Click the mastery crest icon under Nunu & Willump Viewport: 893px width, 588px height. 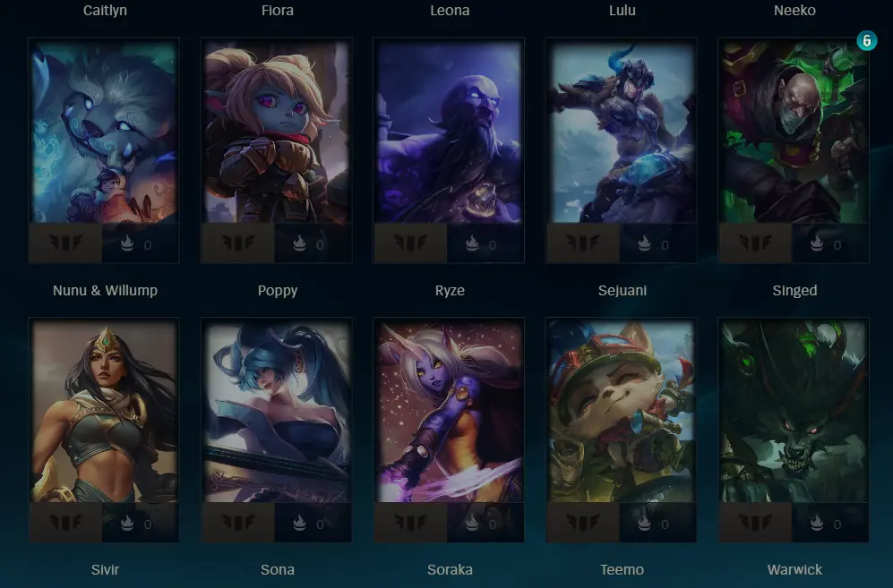pos(66,243)
